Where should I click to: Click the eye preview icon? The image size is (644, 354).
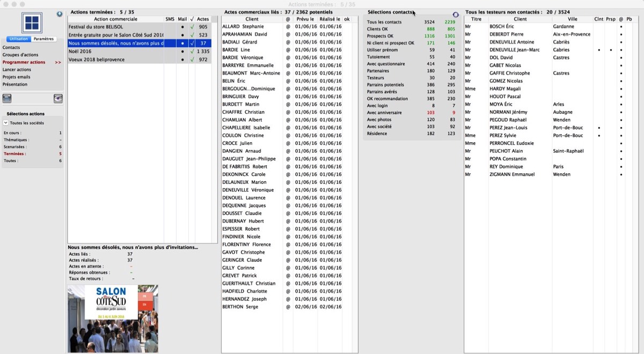coord(58,99)
